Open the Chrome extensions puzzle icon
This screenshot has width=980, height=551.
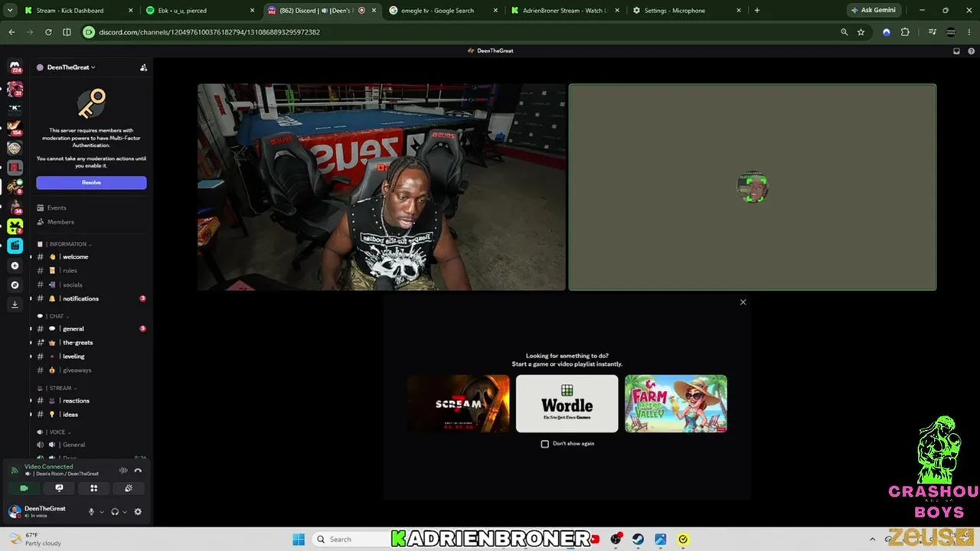pyautogui.click(x=905, y=32)
